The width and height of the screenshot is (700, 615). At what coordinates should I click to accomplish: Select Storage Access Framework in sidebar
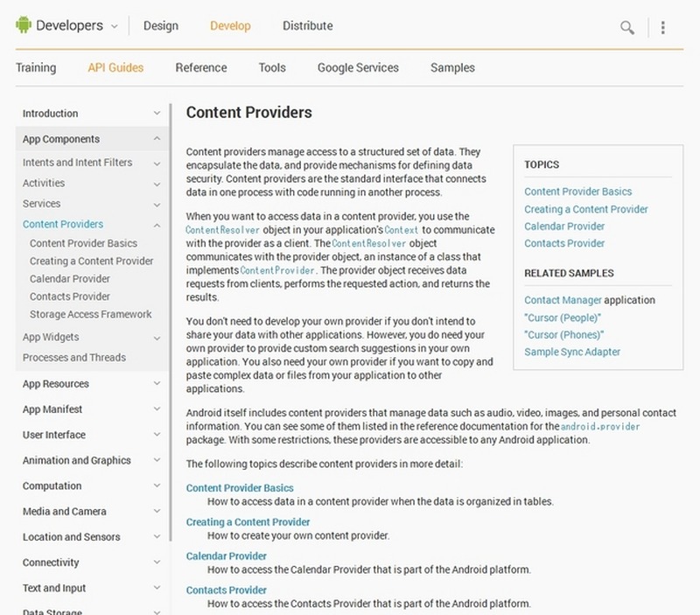90,314
